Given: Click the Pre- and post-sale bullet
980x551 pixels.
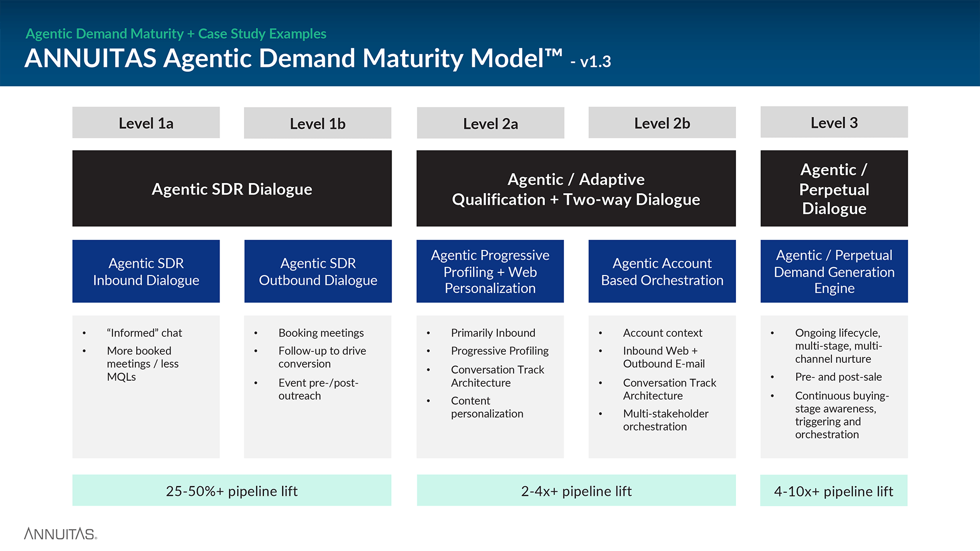Looking at the screenshot, I should [838, 377].
